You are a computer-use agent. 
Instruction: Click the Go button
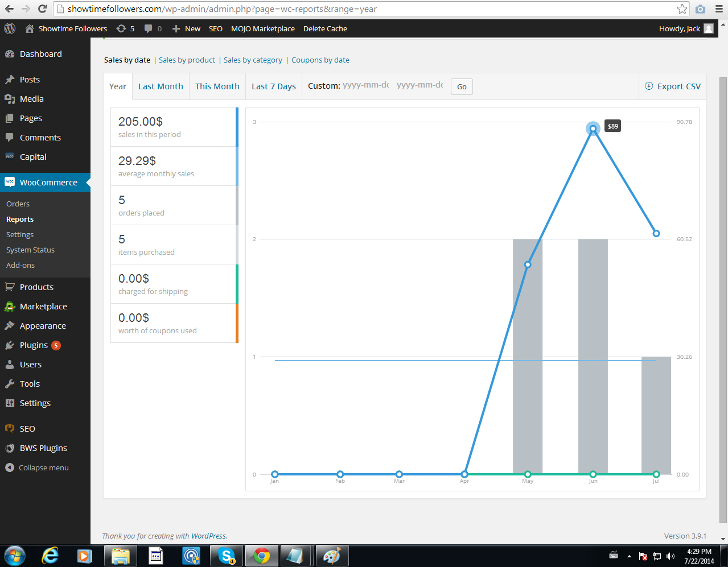coord(462,86)
